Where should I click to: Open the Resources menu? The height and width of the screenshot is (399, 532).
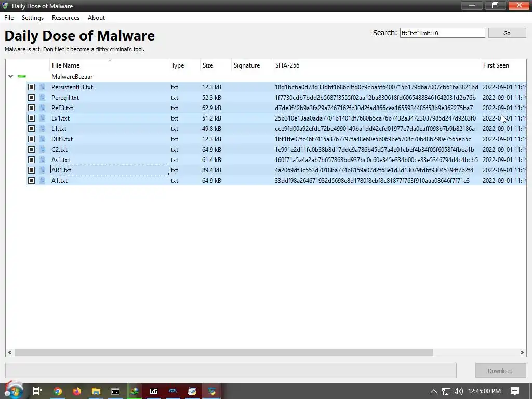coord(65,18)
